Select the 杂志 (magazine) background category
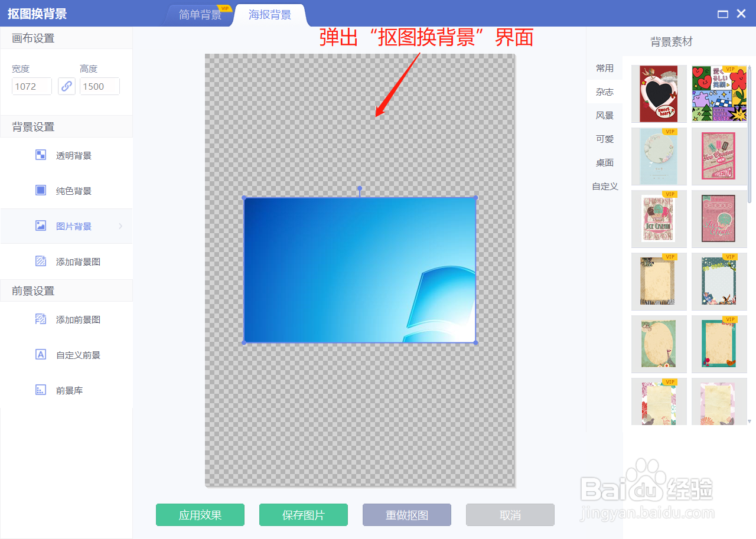 [604, 92]
